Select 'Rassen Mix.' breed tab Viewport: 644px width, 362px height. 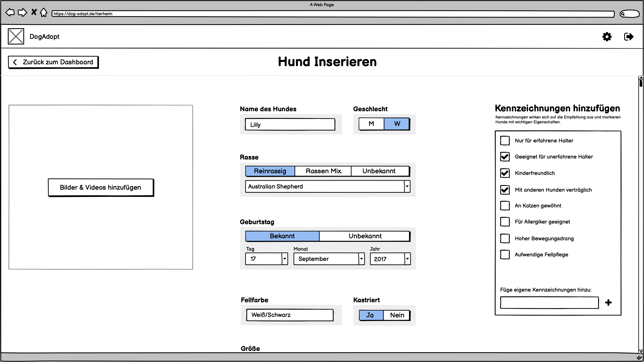click(x=324, y=171)
